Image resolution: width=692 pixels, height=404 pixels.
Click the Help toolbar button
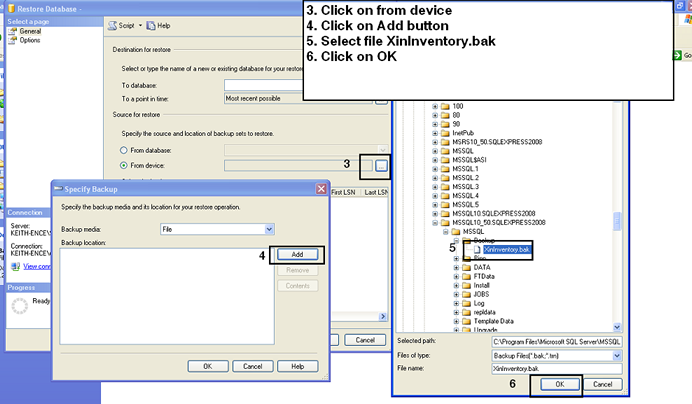click(158, 26)
